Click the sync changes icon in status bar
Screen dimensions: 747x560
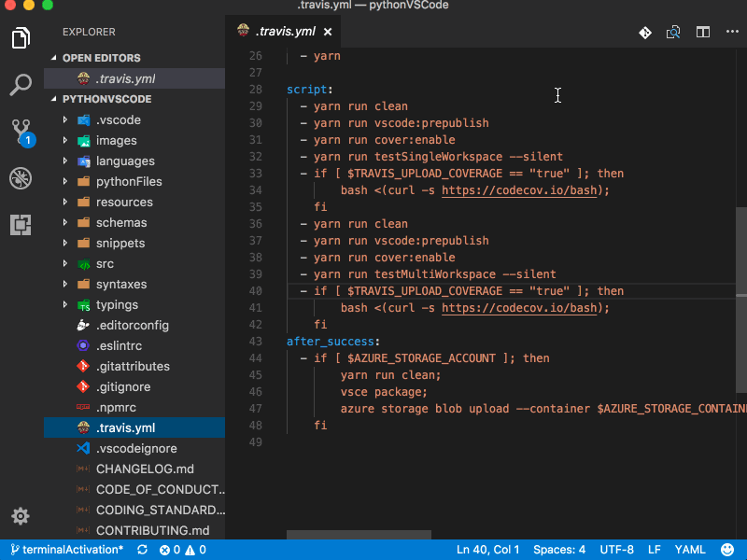tap(142, 550)
